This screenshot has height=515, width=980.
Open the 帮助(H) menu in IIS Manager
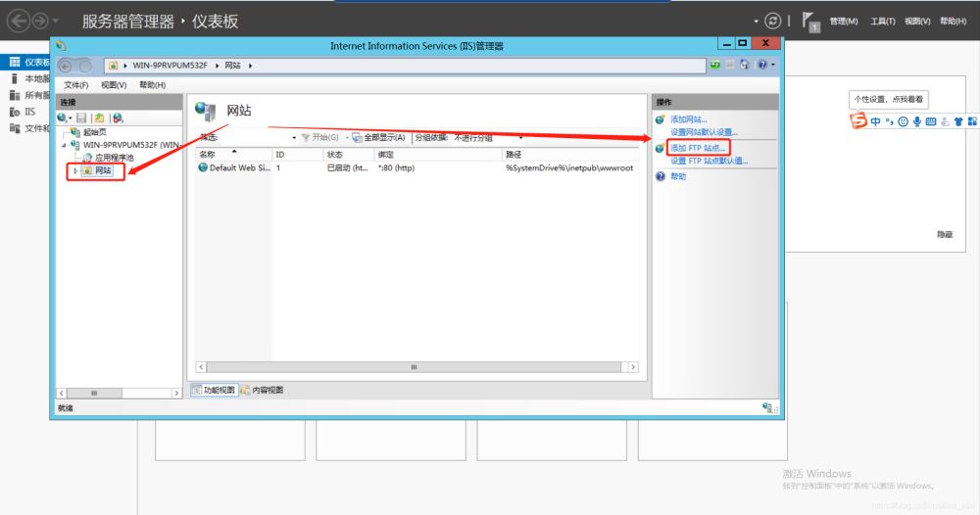[153, 85]
